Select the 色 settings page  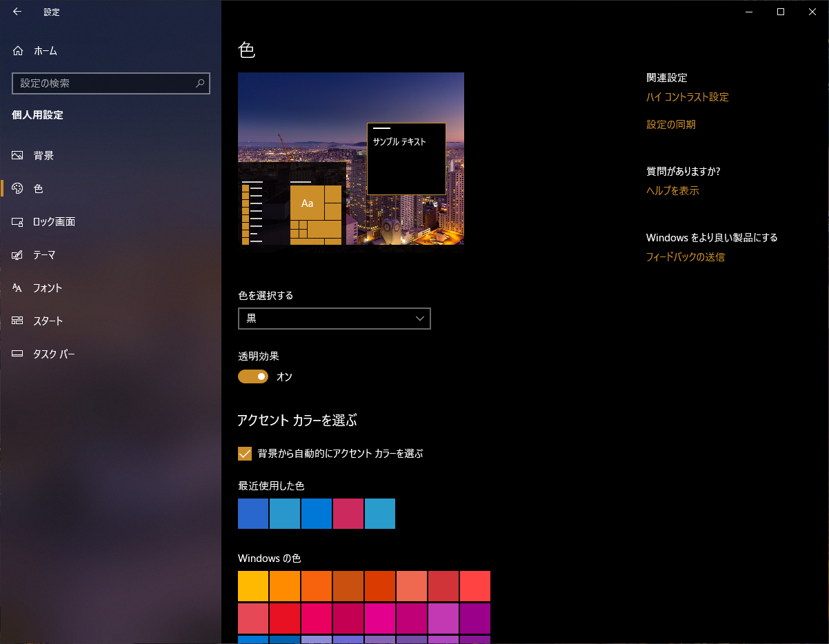(x=110, y=188)
